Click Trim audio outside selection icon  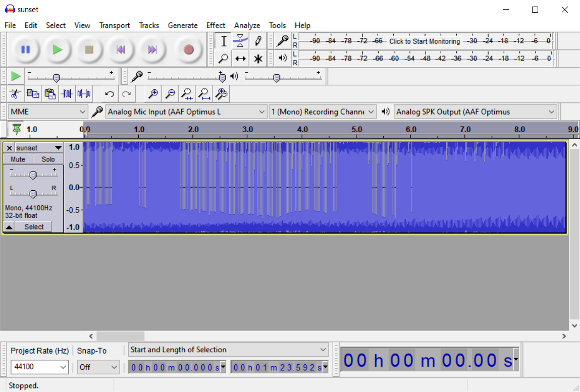(x=67, y=94)
